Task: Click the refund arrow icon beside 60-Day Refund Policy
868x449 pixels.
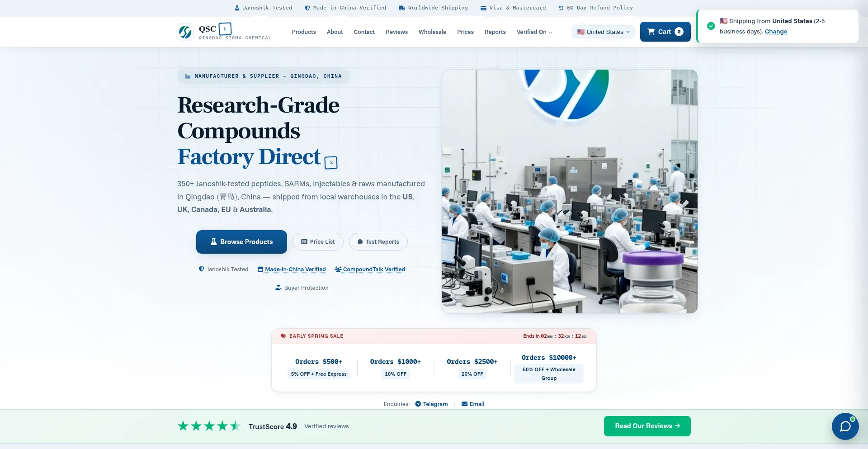Action: coord(561,8)
